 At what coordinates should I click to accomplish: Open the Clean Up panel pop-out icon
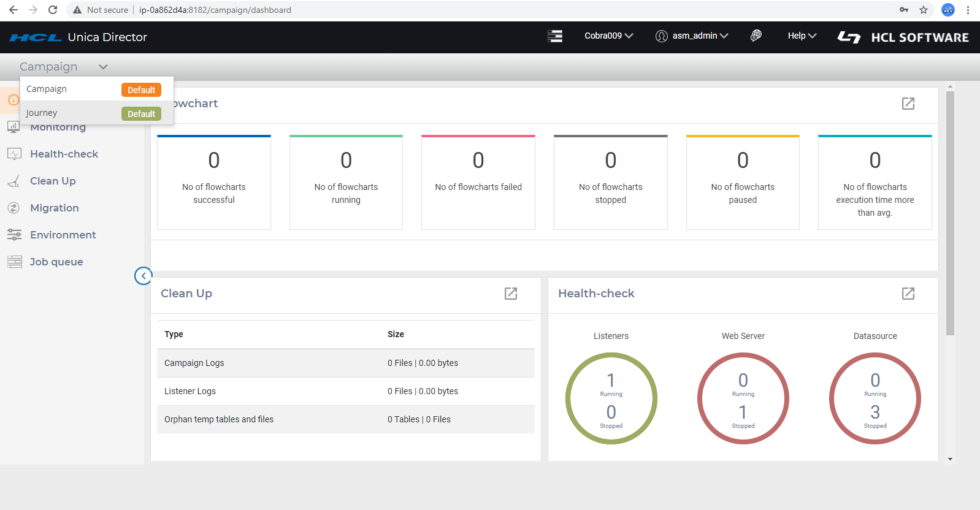pyautogui.click(x=510, y=294)
